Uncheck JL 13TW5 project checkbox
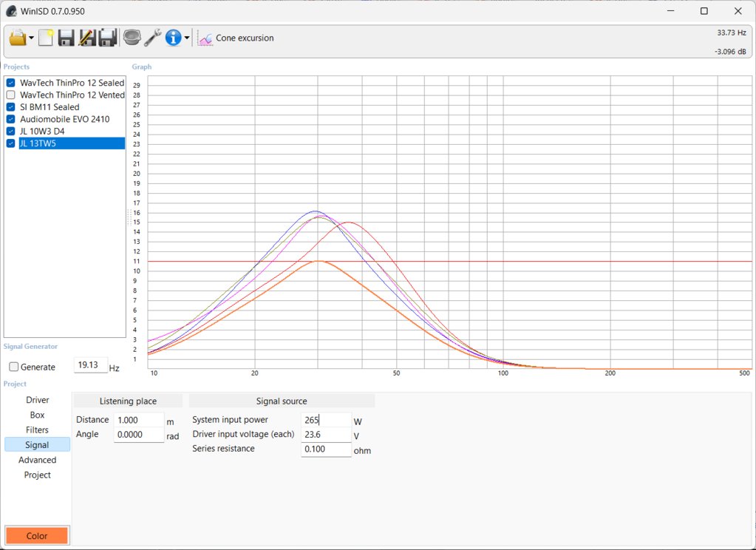This screenshot has width=756, height=550. tap(10, 143)
